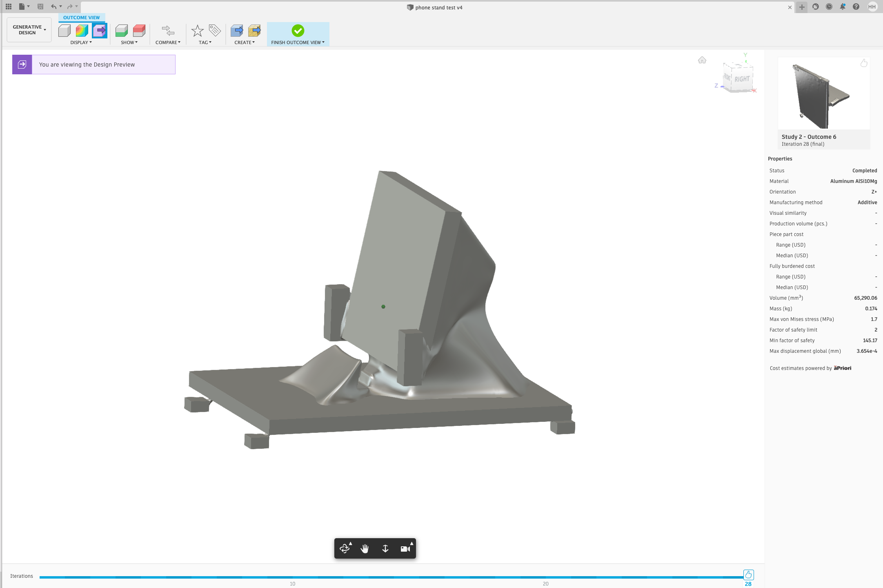Viewport: 883px width, 588px height.
Task: Click the Study 2 Outcome 6 thumbnail
Action: pyautogui.click(x=824, y=93)
